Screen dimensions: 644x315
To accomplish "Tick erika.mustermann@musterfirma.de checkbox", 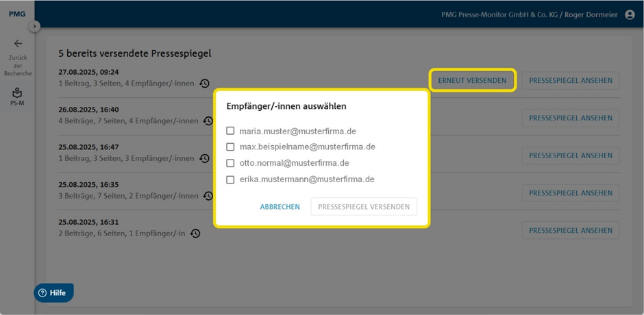I will coord(230,179).
